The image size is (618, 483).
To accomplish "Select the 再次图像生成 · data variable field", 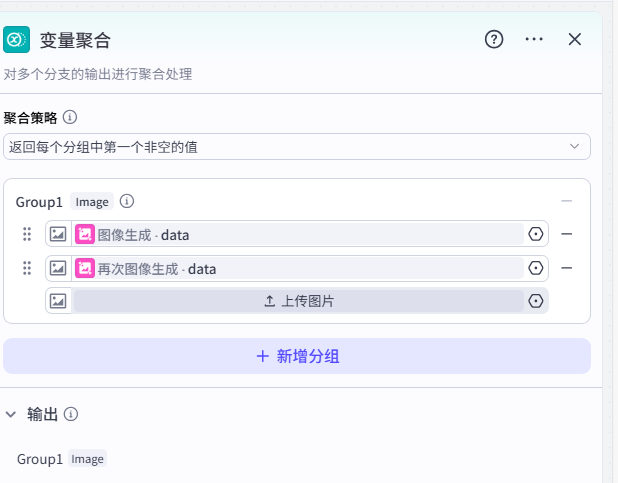I will (298, 268).
